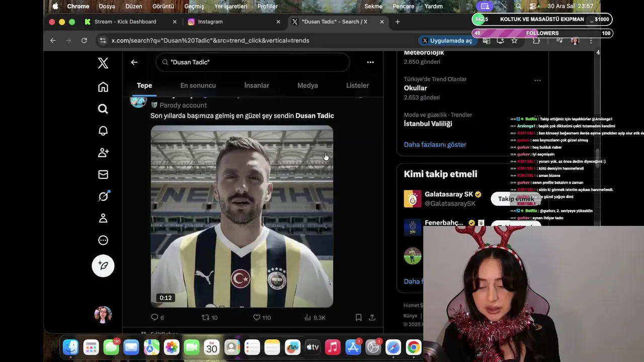Open the Okullar trend
The image size is (644, 362).
[416, 88]
